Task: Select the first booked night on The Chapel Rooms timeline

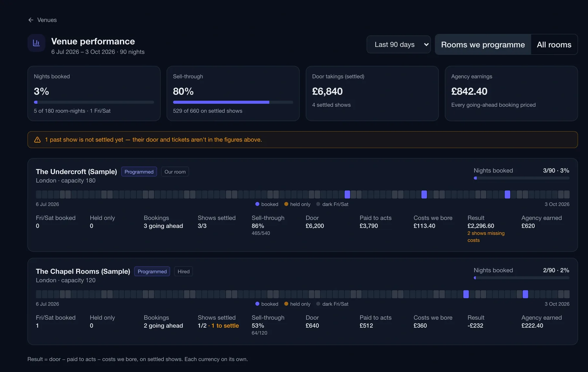Action: tap(466, 294)
